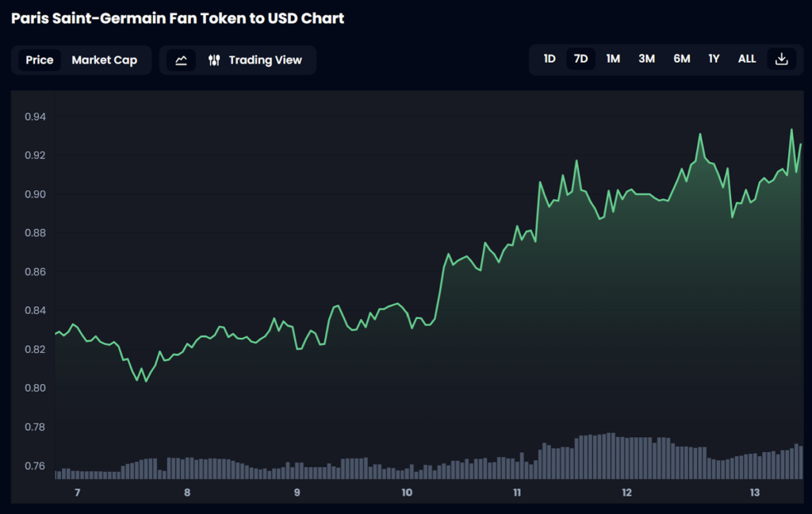
Task: Choose the 6M time range
Action: 681,59
